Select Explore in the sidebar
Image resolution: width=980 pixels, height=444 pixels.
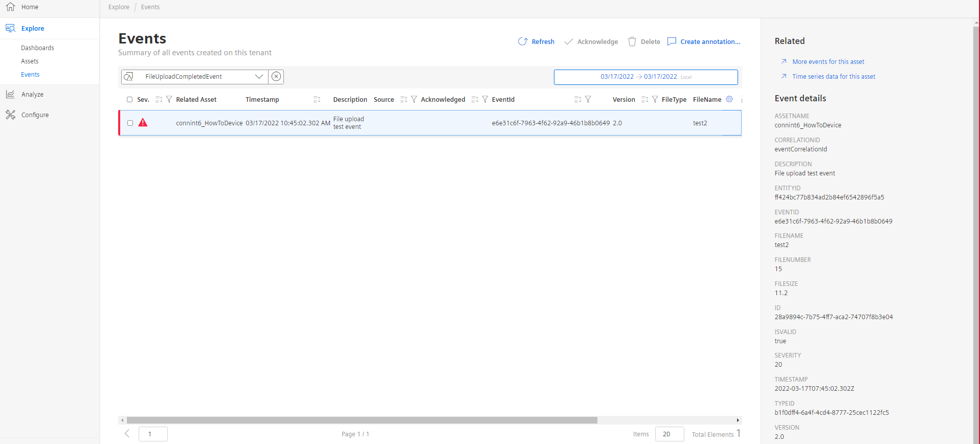pyautogui.click(x=33, y=29)
